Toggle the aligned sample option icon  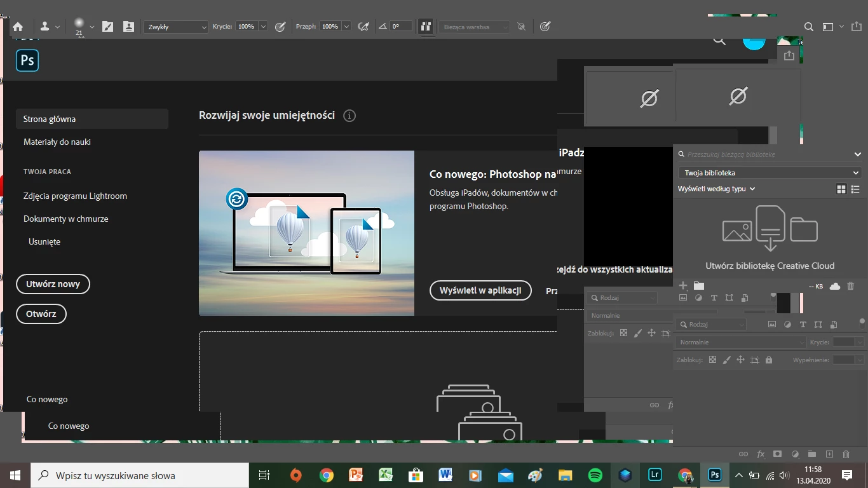[x=426, y=27]
